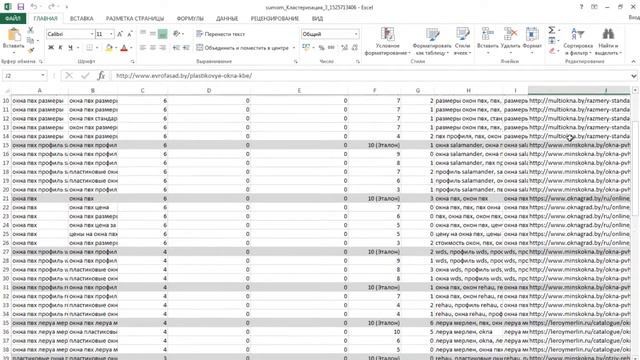This screenshot has height=360, width=640.
Task: Click the decrease decimal icon
Action: (x=354, y=48)
